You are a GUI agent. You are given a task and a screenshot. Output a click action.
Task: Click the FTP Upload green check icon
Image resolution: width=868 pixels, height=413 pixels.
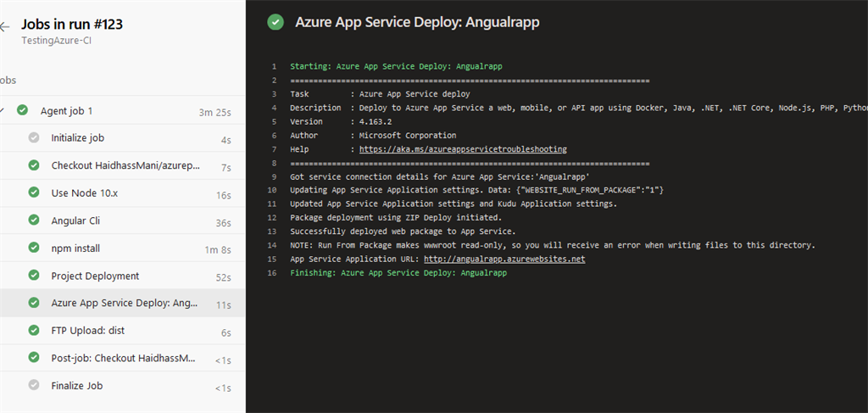point(34,331)
